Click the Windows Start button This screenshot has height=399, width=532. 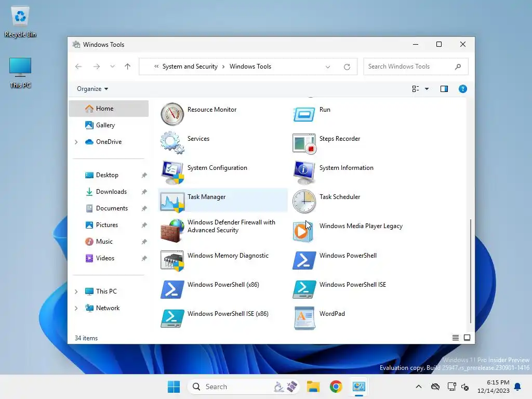click(174, 387)
